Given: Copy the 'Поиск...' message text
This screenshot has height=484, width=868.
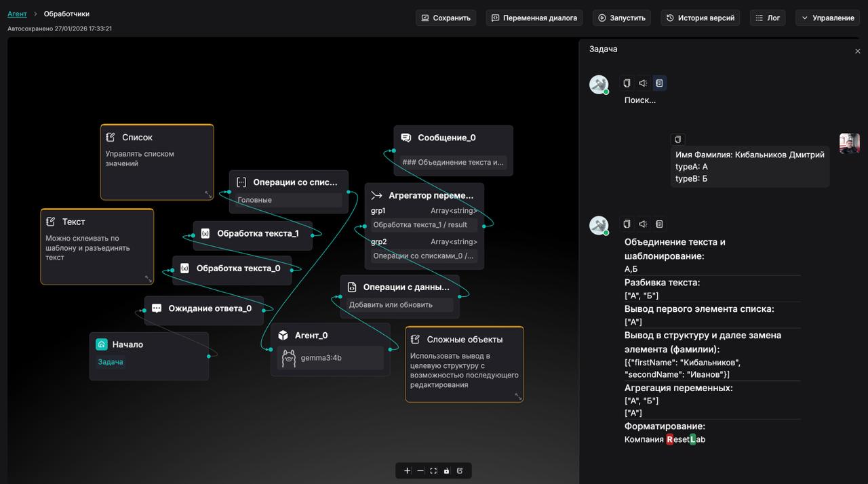Looking at the screenshot, I should (627, 83).
